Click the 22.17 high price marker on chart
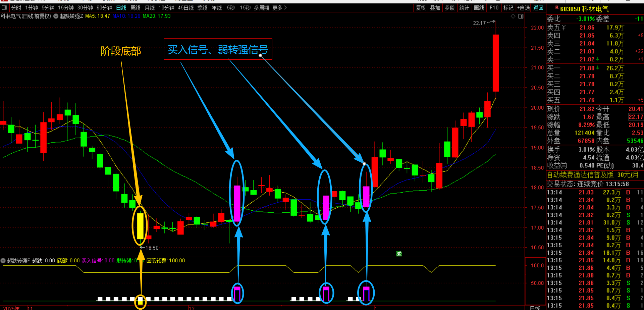Viewport: 644px width, 310px height. pyautogui.click(x=479, y=23)
